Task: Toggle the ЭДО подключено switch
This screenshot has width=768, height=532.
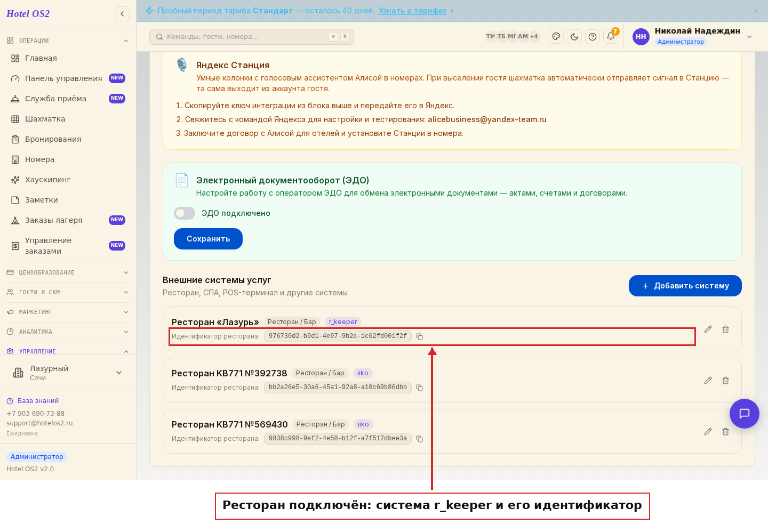Action: click(185, 213)
